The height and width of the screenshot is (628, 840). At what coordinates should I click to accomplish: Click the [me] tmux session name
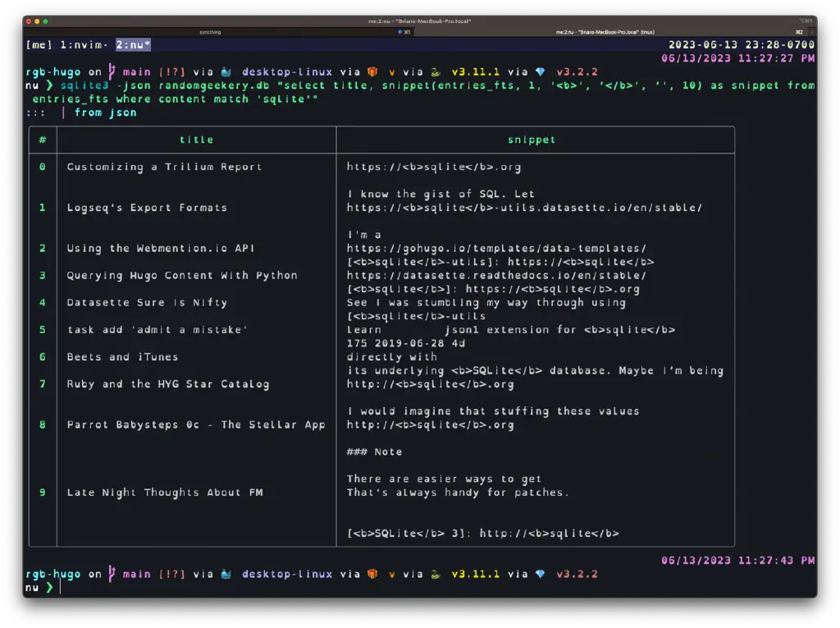(x=39, y=45)
